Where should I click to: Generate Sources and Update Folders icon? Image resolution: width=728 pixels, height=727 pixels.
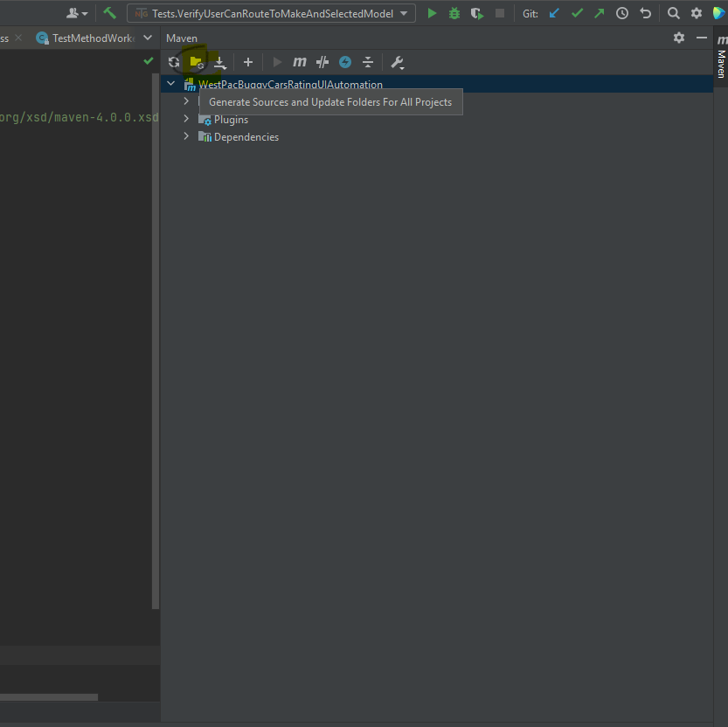click(197, 62)
